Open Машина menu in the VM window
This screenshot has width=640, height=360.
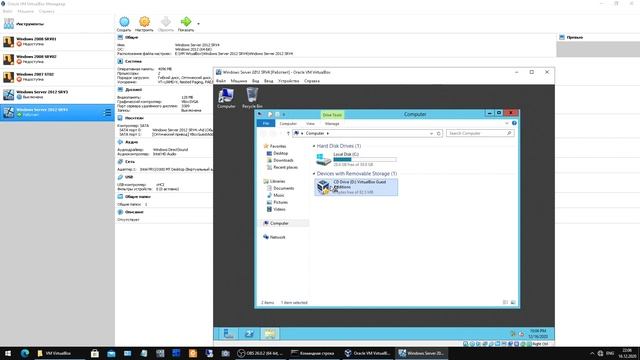pyautogui.click(x=239, y=81)
